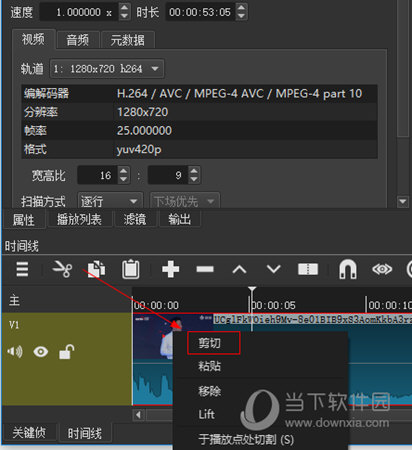Toggle scrub while dragging eye icon
The width and height of the screenshot is (412, 450).
click(382, 269)
